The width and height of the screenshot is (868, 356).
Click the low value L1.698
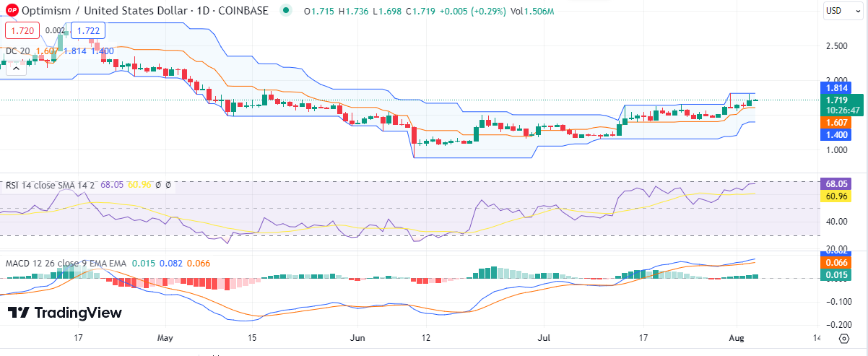386,12
